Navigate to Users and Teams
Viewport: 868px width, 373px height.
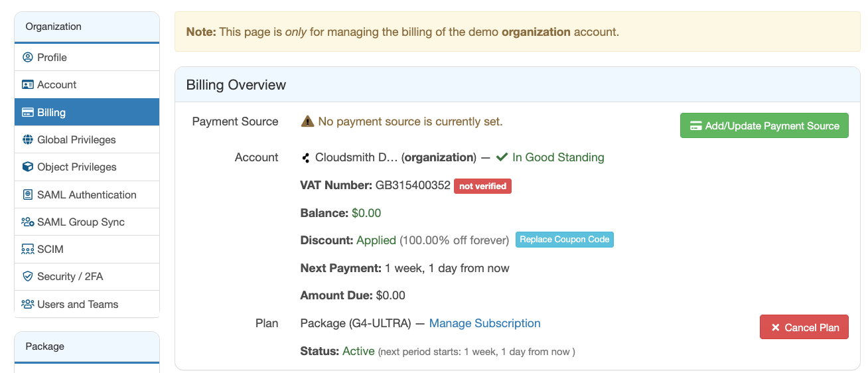(78, 305)
